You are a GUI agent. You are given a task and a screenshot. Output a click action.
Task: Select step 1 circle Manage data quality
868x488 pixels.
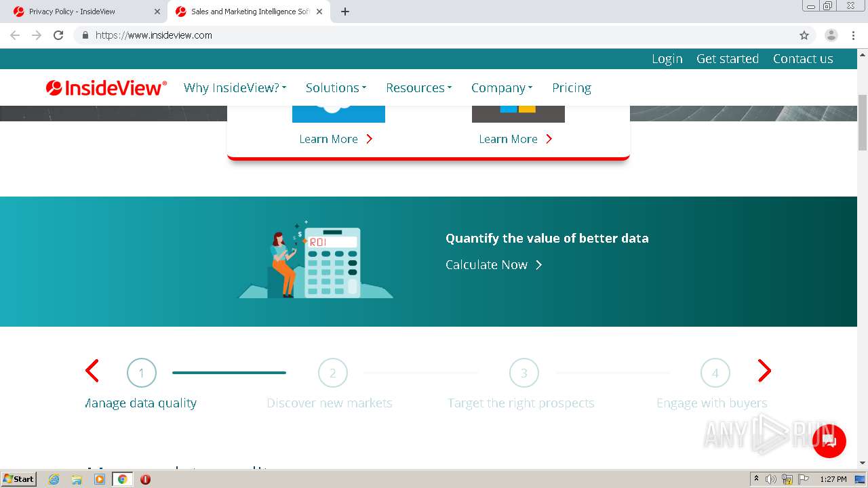click(x=142, y=373)
